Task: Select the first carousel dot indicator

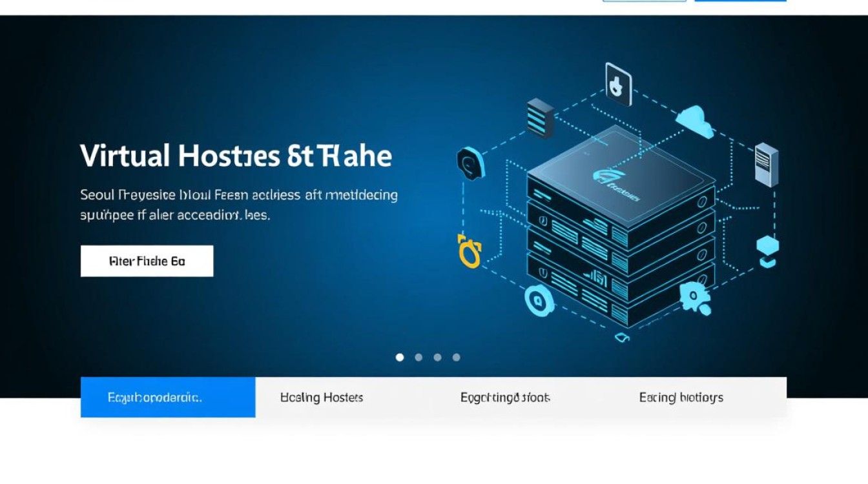Action: coord(400,357)
